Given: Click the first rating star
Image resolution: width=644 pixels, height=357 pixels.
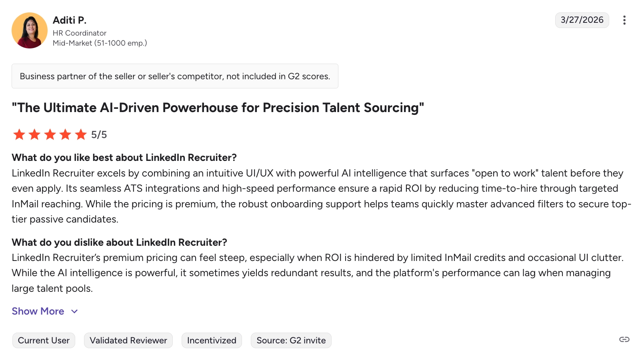Looking at the screenshot, I should point(19,134).
